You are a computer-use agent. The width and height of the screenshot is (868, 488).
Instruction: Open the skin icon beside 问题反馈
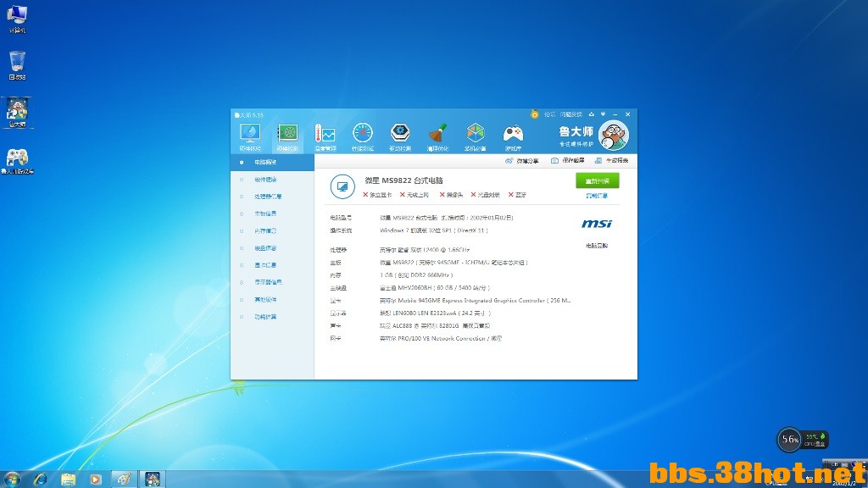[x=591, y=114]
